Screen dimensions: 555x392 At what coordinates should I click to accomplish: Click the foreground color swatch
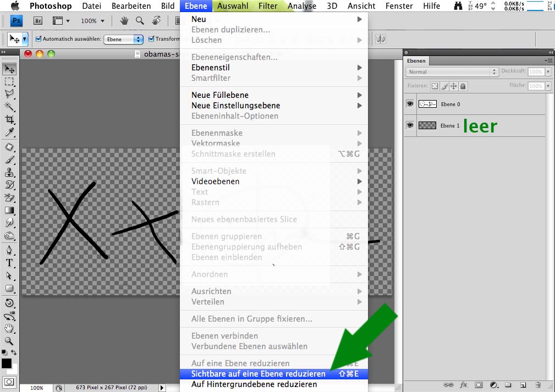7,363
